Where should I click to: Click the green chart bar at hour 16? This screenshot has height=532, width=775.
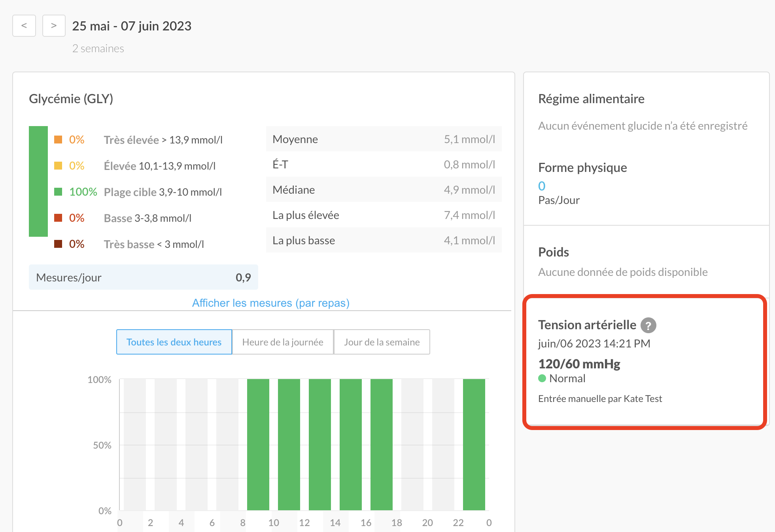coord(382,445)
